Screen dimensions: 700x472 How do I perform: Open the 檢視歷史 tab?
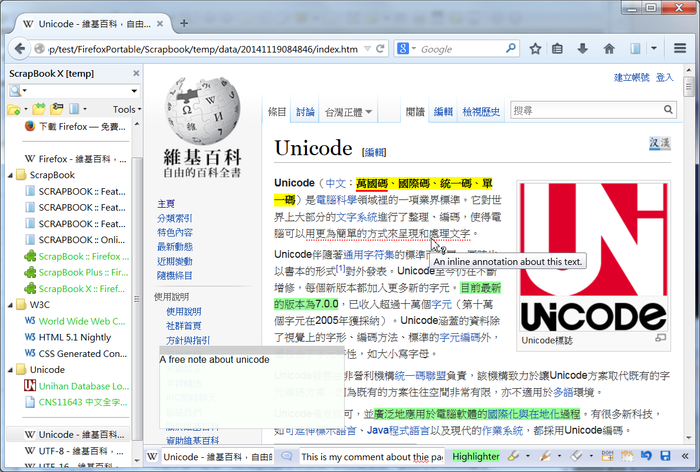pos(481,112)
